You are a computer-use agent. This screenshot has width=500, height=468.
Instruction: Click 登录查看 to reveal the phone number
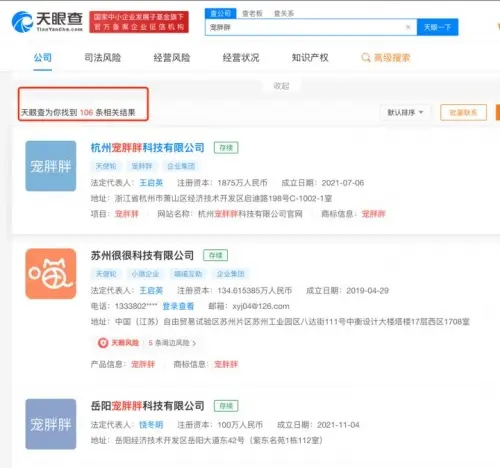(178, 306)
